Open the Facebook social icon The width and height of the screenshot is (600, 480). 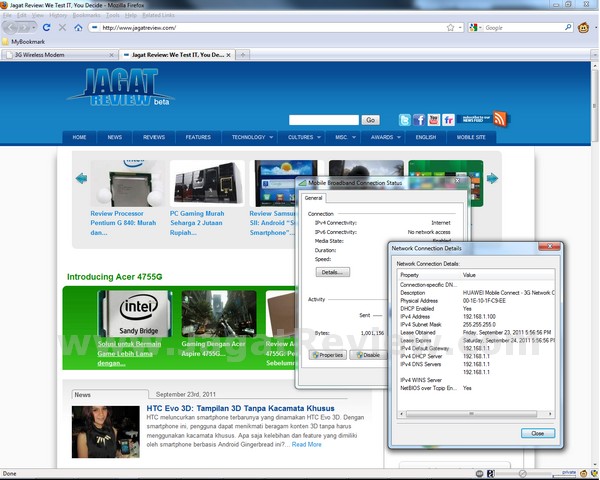(x=419, y=120)
